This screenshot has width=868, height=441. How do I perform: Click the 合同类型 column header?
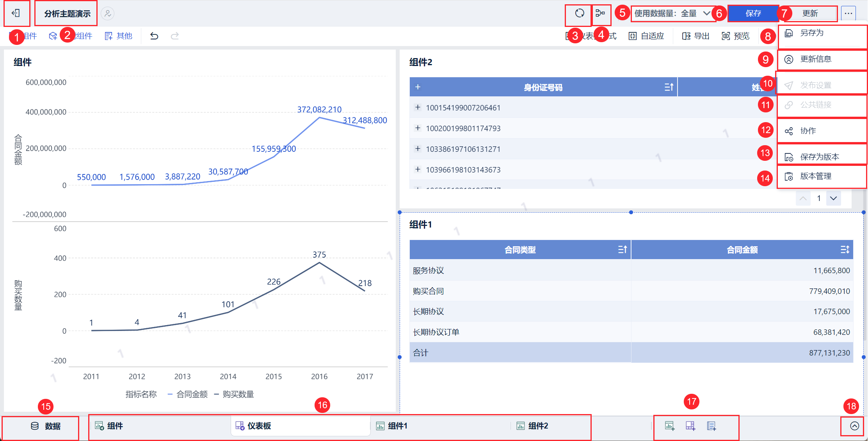click(520, 249)
